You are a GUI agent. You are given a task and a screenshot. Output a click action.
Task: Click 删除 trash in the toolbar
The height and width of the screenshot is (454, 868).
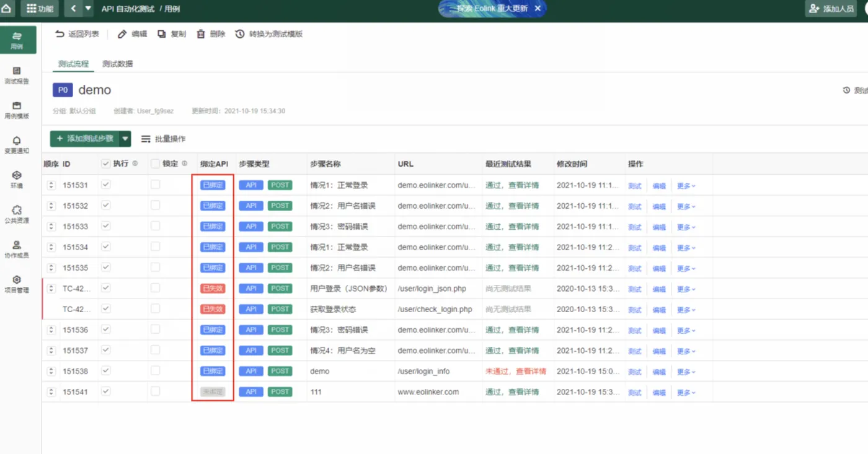211,34
